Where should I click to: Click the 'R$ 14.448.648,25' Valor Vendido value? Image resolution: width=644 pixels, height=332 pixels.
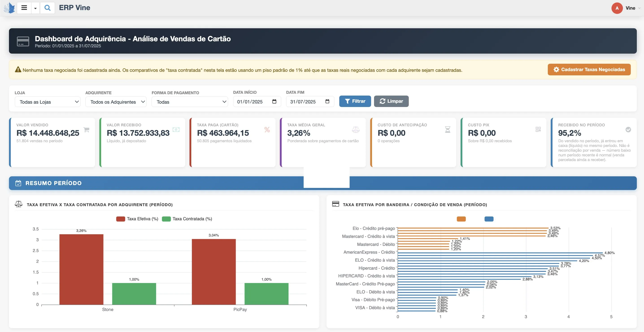[48, 133]
